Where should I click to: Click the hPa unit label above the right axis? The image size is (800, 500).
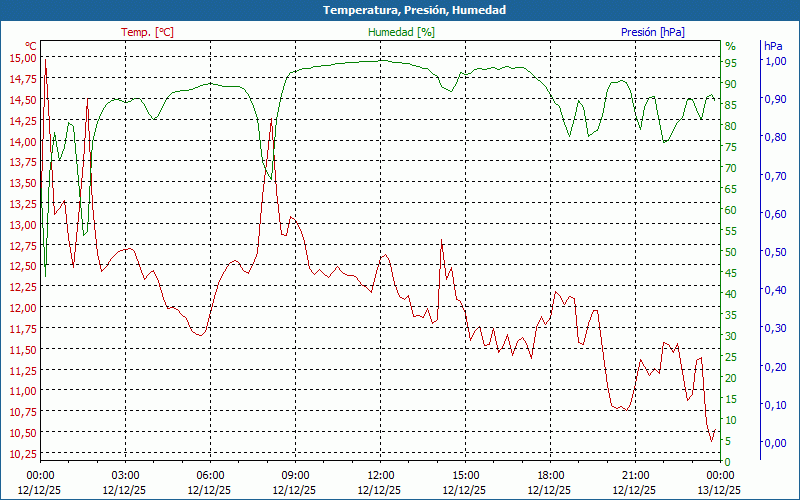(x=773, y=46)
